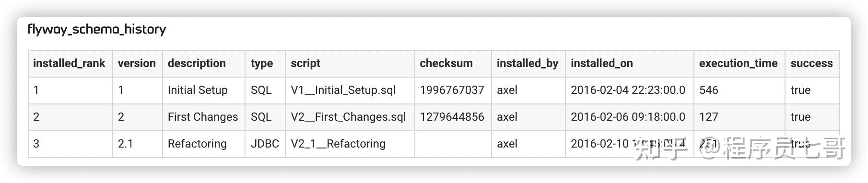Image resolution: width=868 pixels, height=183 pixels.
Task: Click checksum value 1279644856
Action: [x=452, y=117]
